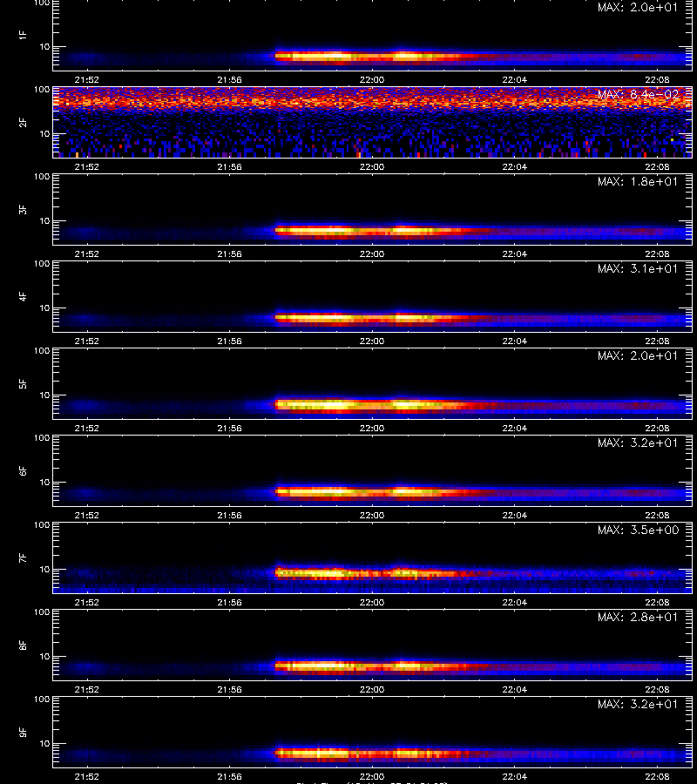
Task: Click the 10 y-axis tick of panel 1F
Action: (x=44, y=47)
